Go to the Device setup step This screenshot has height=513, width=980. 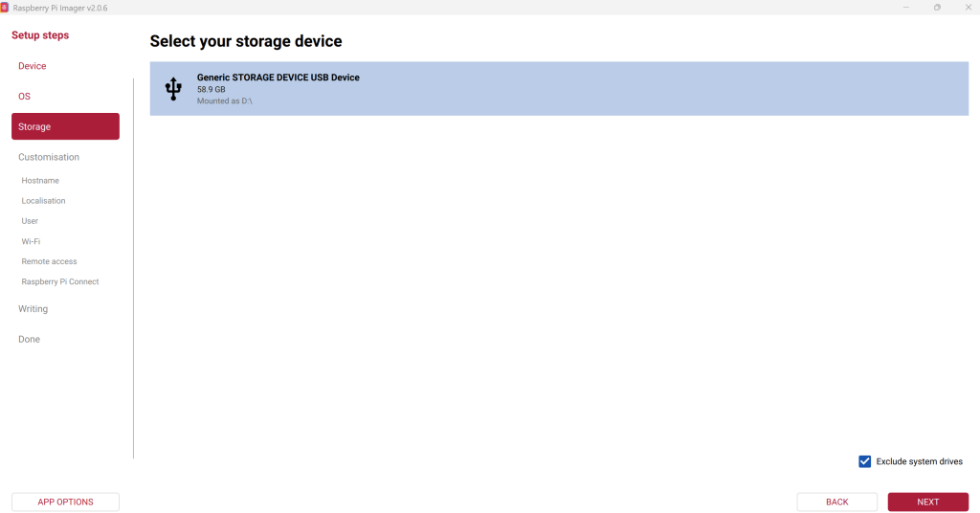33,66
